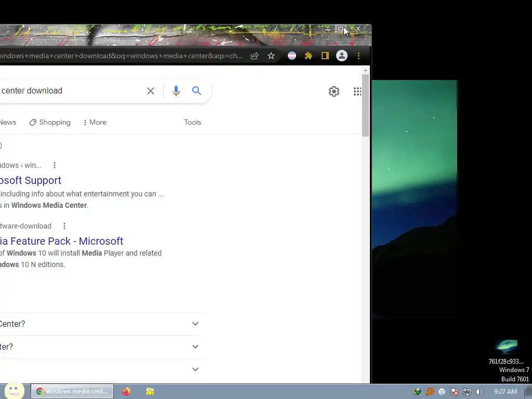Click the white face tray icon
This screenshot has width=532, height=399.
tap(442, 392)
